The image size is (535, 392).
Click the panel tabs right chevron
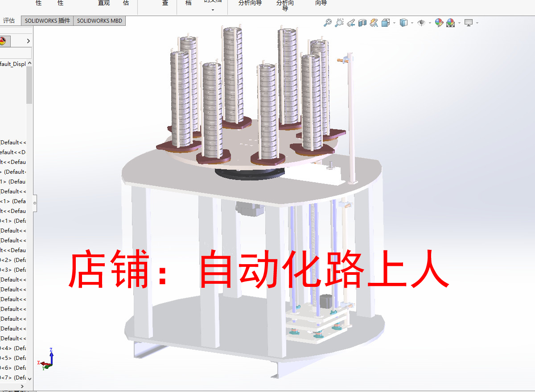29,41
